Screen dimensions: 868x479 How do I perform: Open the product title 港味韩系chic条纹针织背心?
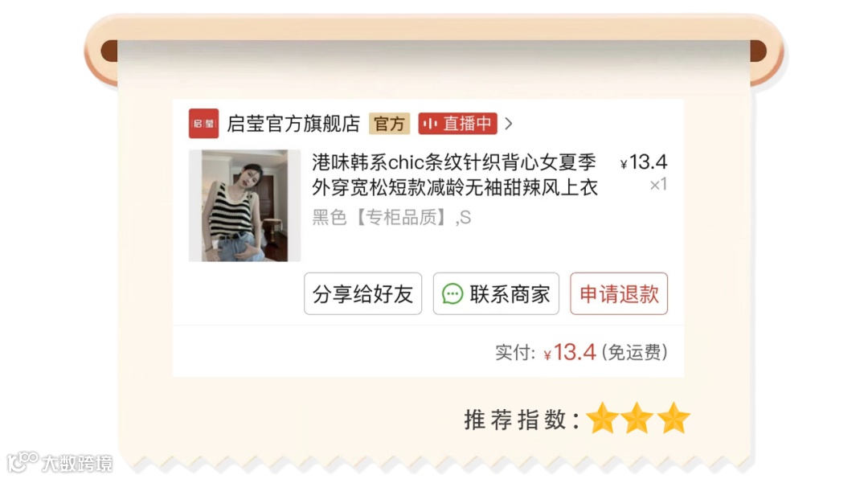454,175
